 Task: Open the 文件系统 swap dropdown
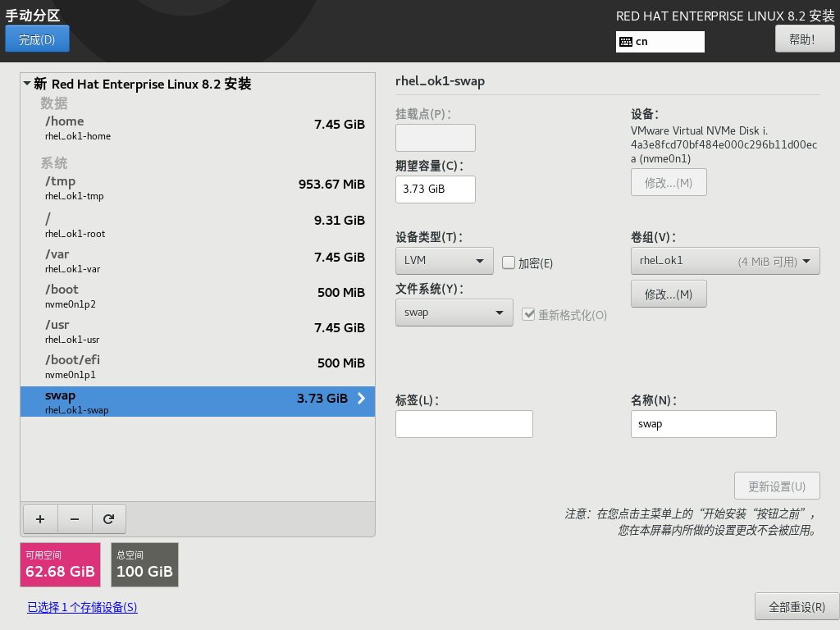pyautogui.click(x=454, y=313)
